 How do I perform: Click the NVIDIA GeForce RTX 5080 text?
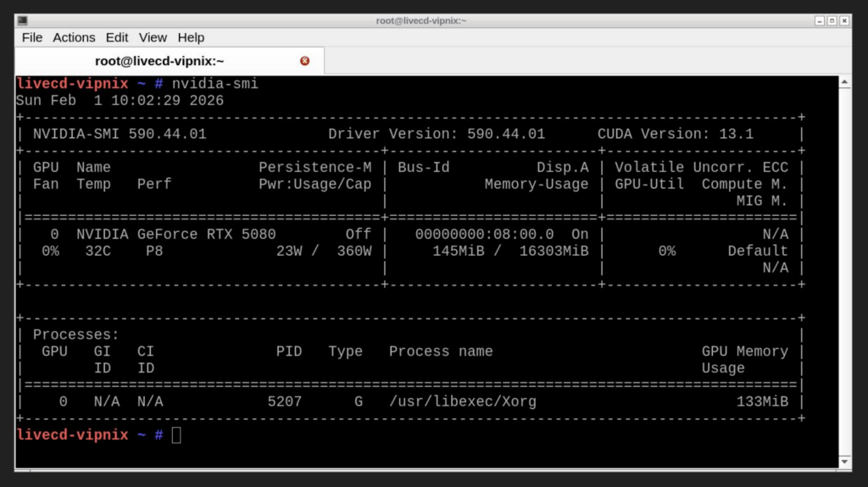[176, 234]
